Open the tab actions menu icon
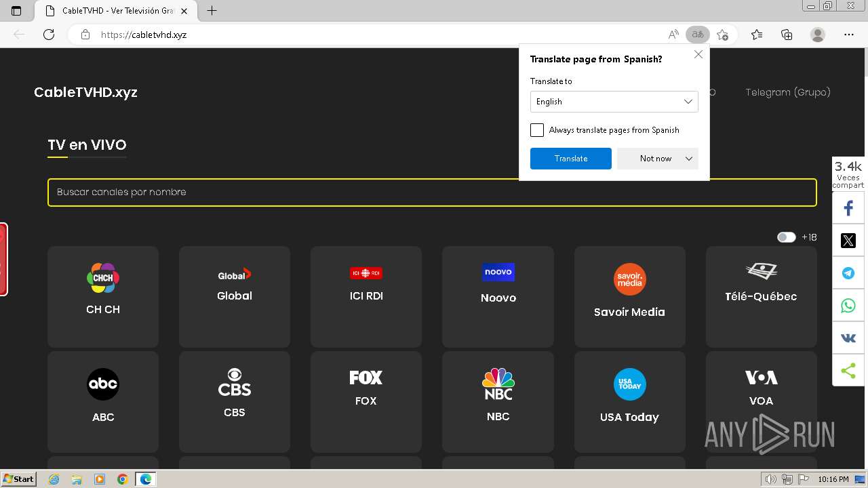The width and height of the screenshot is (868, 488). coord(16,11)
